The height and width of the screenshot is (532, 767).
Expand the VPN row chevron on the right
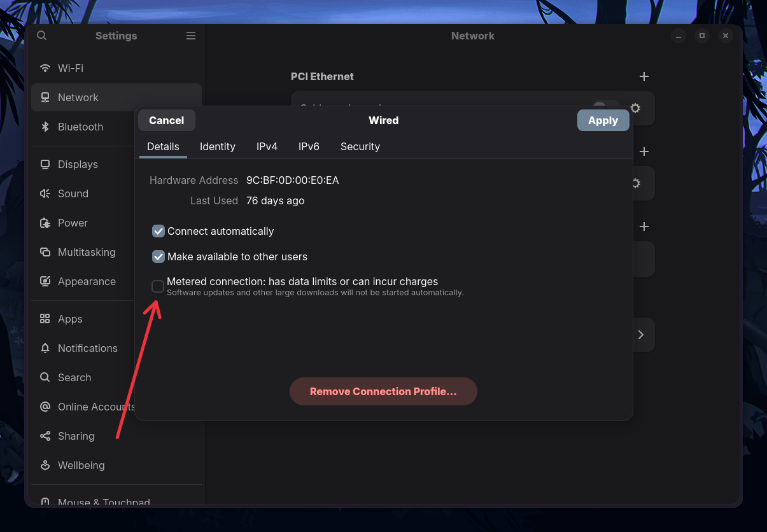click(x=640, y=335)
